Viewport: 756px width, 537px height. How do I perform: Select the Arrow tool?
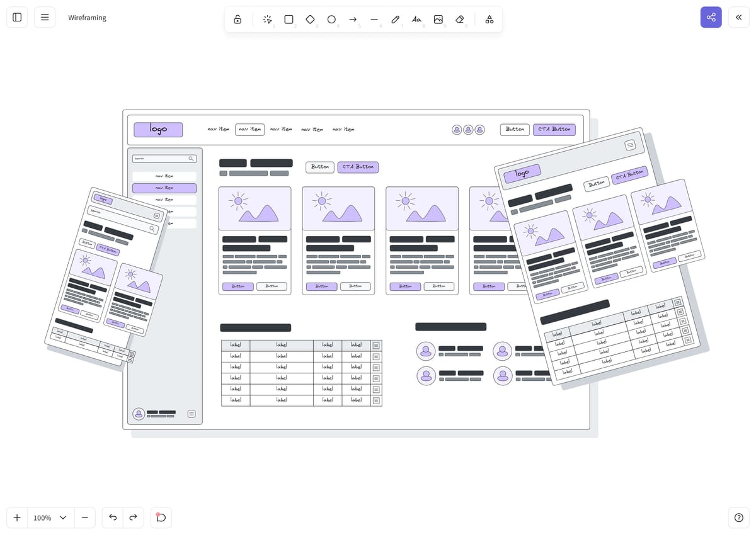click(353, 20)
